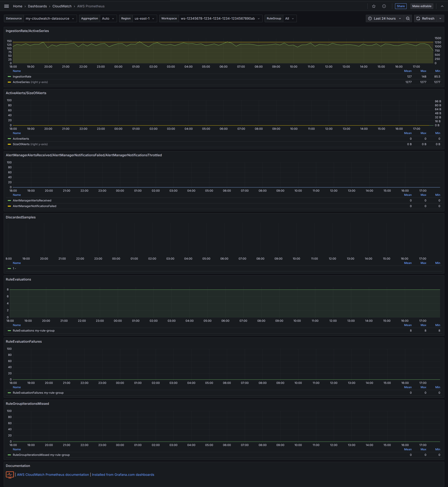Sort RuleGroupIterationsMissed legend by Mean
Screen dimensions: 448x487
click(x=408, y=450)
